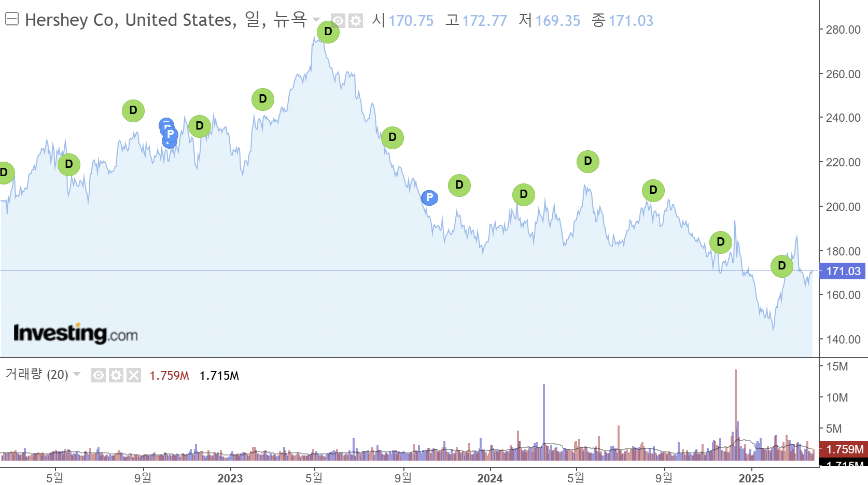This screenshot has width=868, height=485.
Task: Click the red 1.759M volume axis label
Action: tap(844, 449)
